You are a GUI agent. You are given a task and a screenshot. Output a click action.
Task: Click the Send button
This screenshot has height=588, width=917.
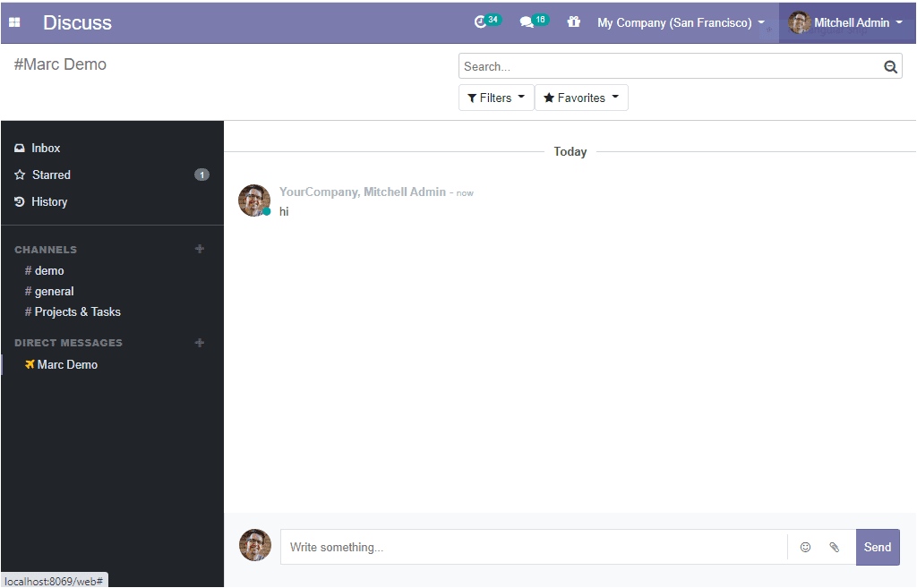tap(878, 547)
